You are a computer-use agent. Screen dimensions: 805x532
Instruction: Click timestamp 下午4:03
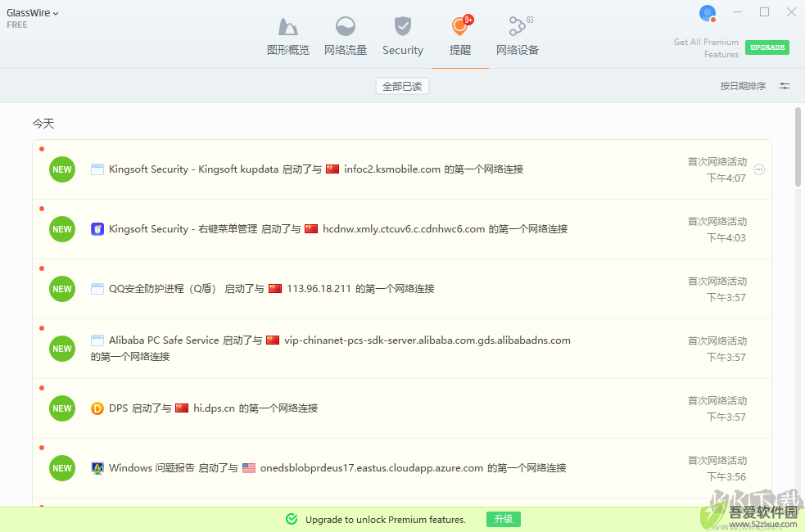click(x=726, y=237)
